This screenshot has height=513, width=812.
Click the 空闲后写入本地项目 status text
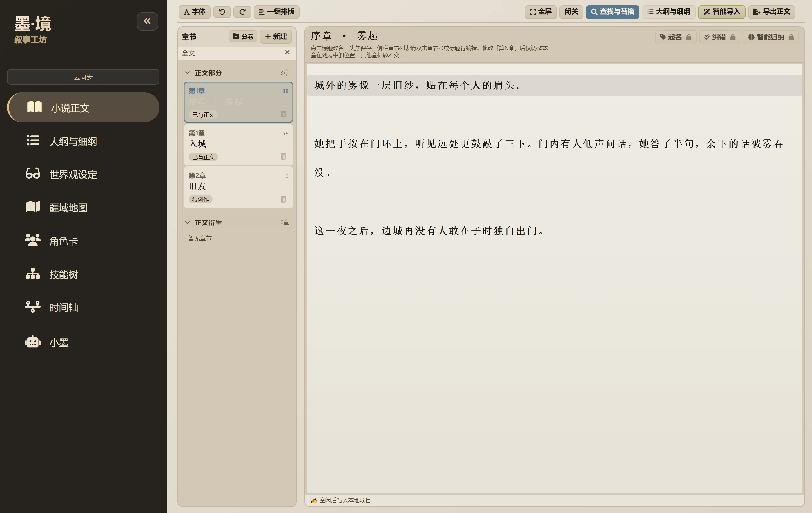point(345,500)
